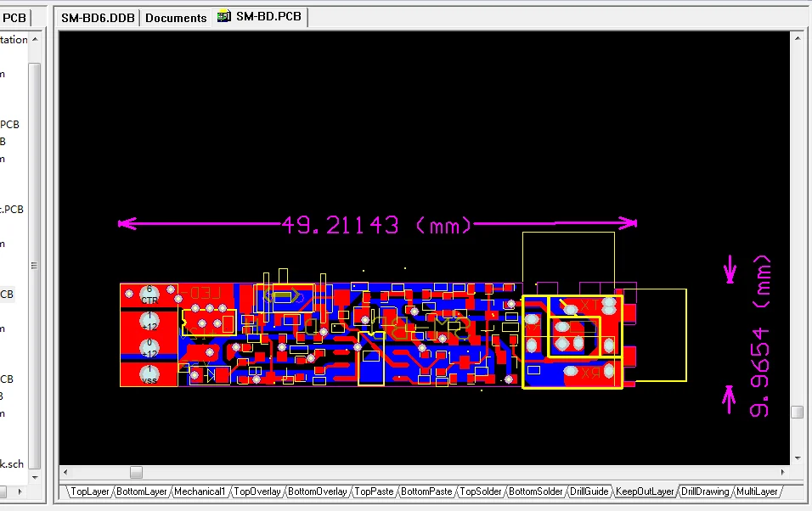Viewport: 812px width, 511px height.
Task: Select the Mechanical1 layer tab
Action: pos(200,491)
